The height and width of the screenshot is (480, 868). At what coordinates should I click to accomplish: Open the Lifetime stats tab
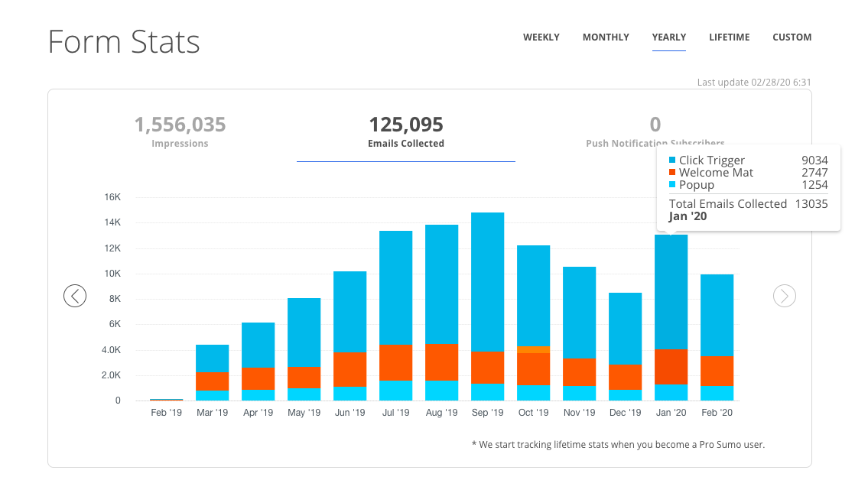729,37
